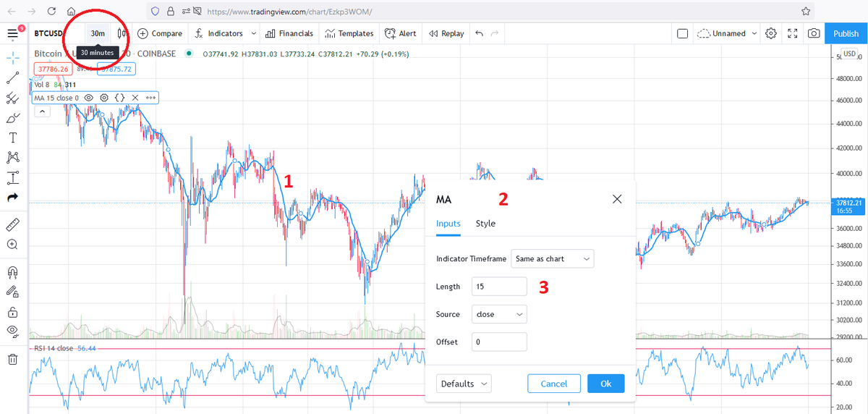Open indicator Templates

coord(349,33)
